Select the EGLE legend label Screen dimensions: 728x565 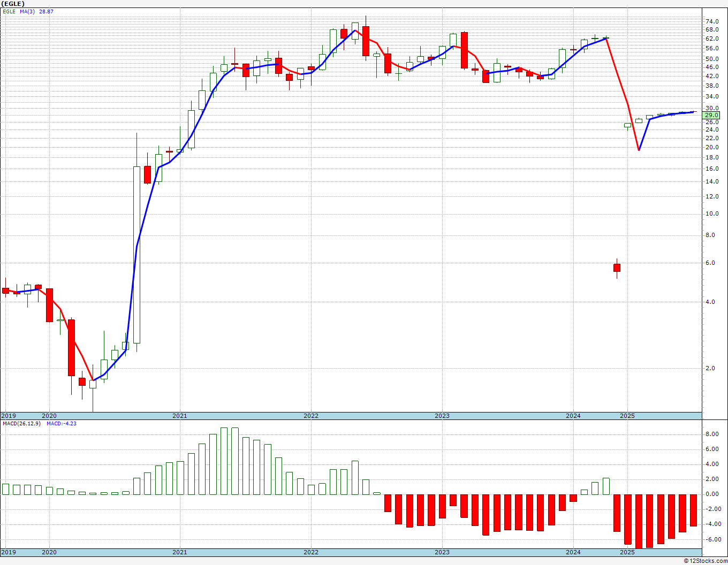(x=9, y=11)
